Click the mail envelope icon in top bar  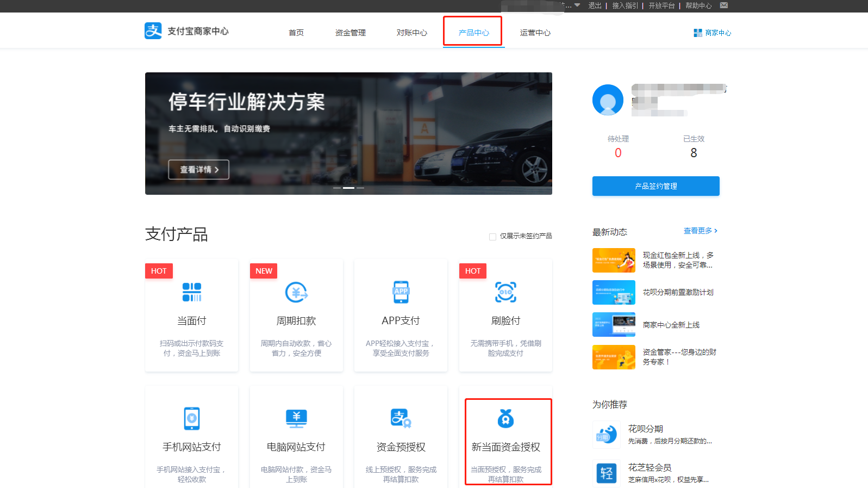724,5
